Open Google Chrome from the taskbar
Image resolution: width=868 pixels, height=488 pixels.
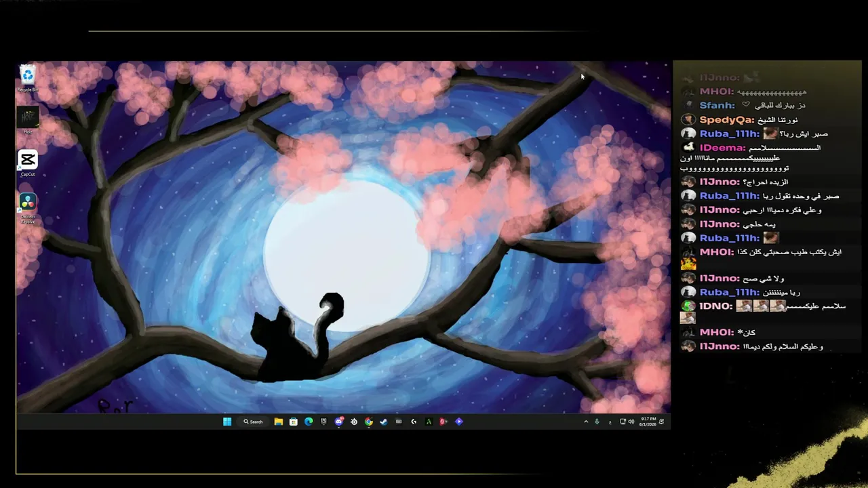tap(368, 422)
